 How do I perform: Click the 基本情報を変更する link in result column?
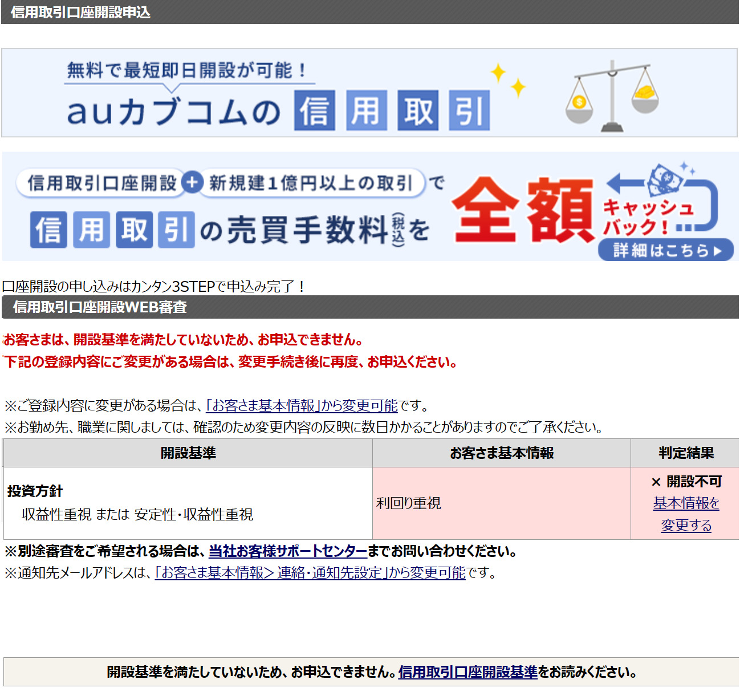(x=686, y=514)
